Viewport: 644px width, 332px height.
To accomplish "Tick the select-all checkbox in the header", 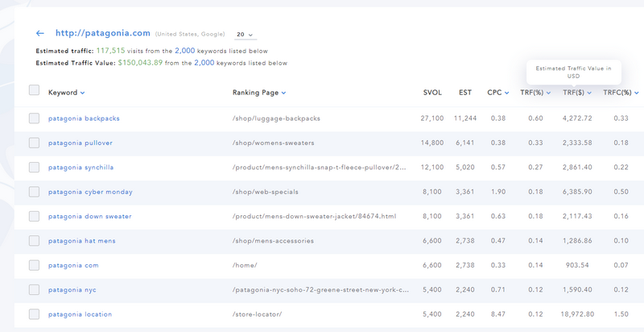I will tap(34, 90).
